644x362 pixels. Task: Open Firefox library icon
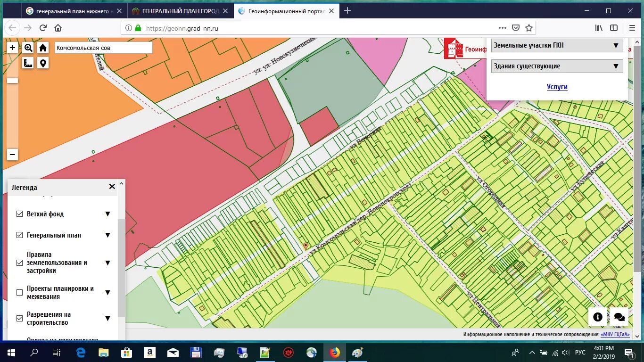pos(599,28)
